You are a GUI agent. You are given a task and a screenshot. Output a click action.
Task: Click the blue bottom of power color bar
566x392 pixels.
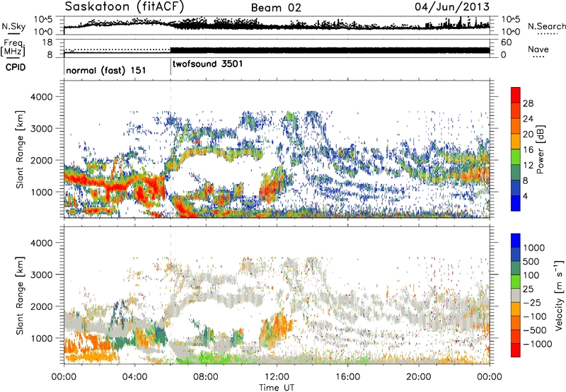(516, 203)
